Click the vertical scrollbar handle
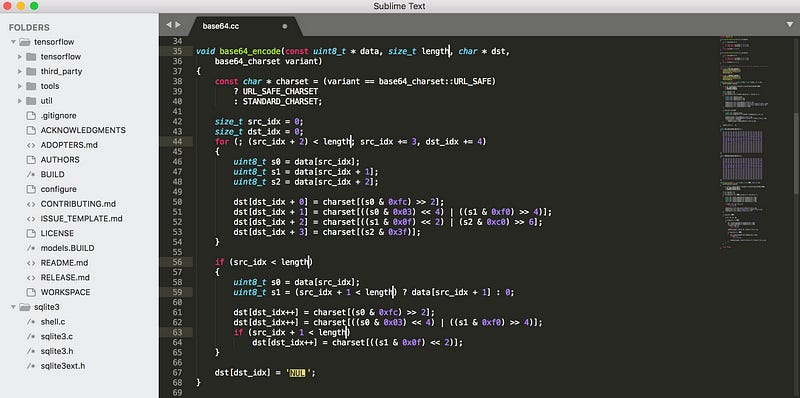Screen dimensions: 800x398 coord(797,153)
